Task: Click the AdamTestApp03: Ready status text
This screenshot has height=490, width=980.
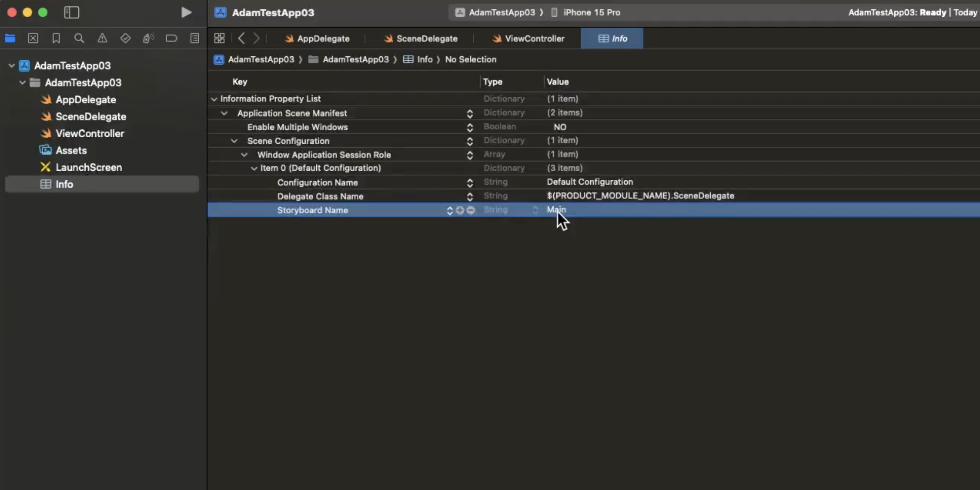Action: pyautogui.click(x=897, y=12)
